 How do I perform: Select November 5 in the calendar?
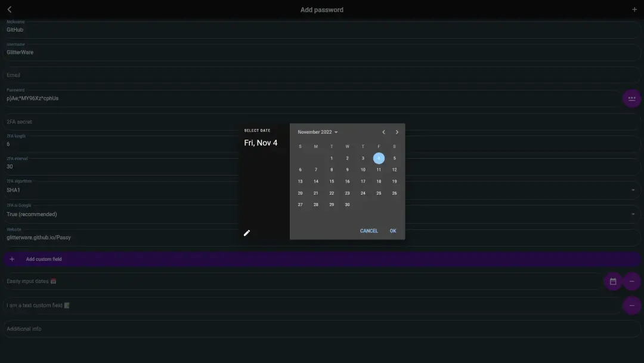coord(394,158)
